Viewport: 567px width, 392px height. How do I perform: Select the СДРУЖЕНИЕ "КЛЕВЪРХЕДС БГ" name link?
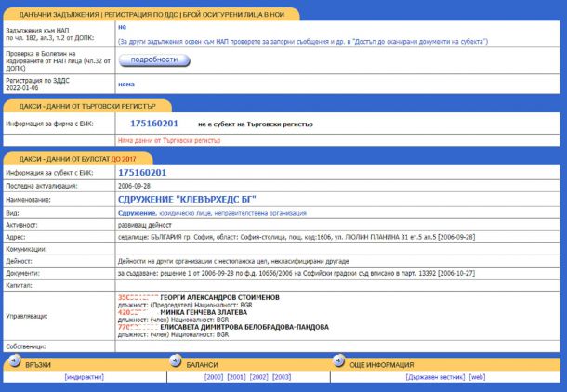pos(187,200)
